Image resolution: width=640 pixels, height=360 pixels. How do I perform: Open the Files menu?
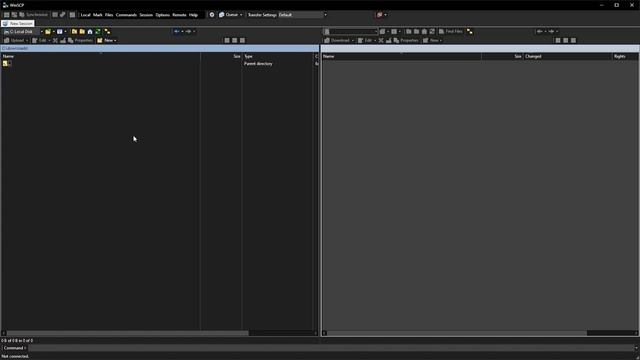(x=109, y=15)
